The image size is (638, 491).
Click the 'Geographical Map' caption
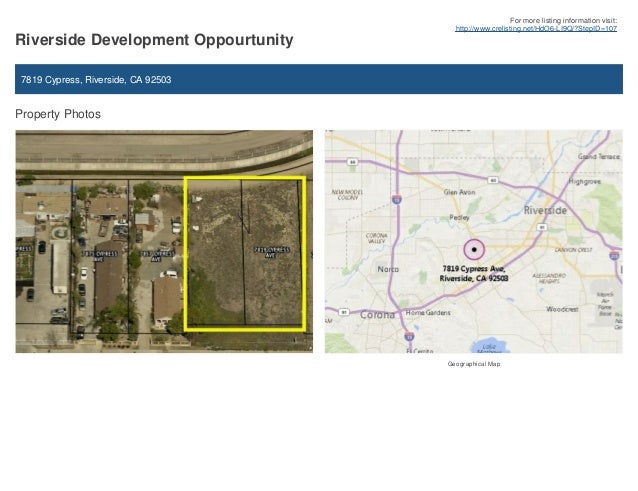click(474, 364)
